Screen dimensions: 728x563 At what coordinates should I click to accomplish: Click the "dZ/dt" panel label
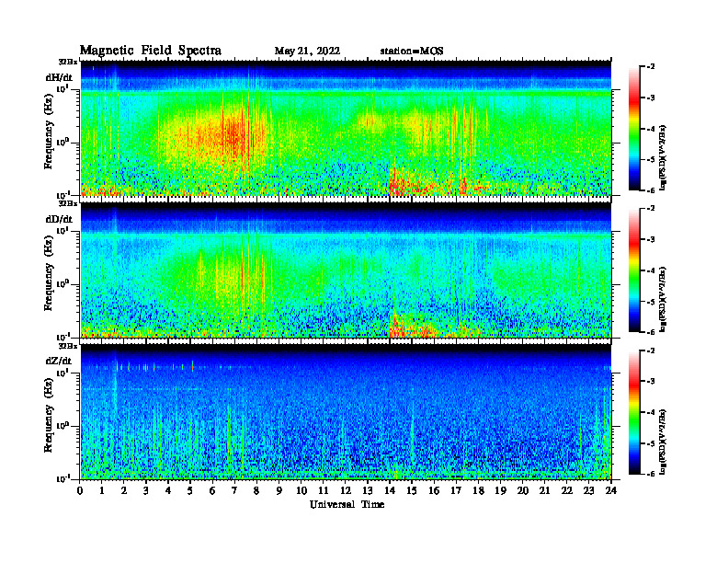(x=59, y=361)
